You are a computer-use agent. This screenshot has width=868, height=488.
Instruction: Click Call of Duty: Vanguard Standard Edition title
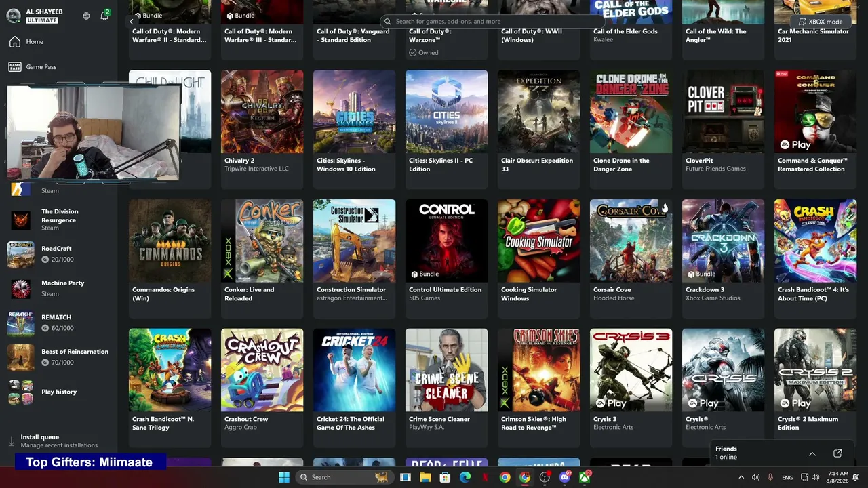point(353,35)
